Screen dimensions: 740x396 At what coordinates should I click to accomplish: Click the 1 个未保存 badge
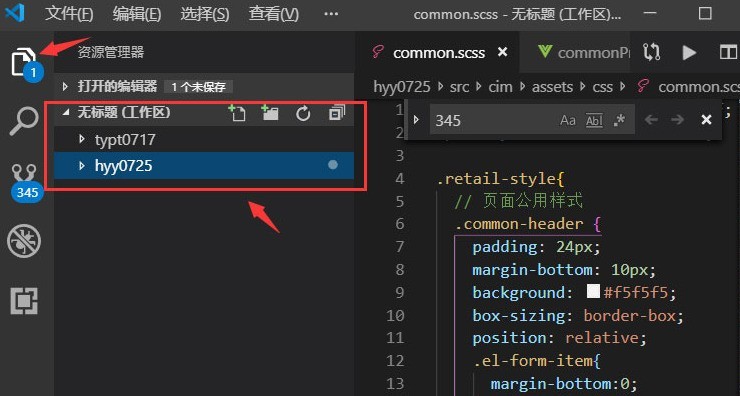click(x=198, y=87)
